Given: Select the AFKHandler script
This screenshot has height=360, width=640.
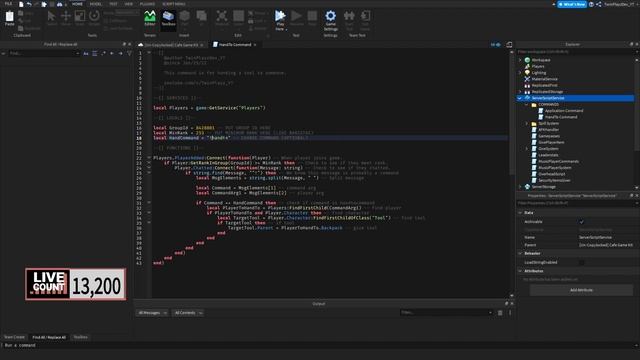Looking at the screenshot, I should pos(548,130).
